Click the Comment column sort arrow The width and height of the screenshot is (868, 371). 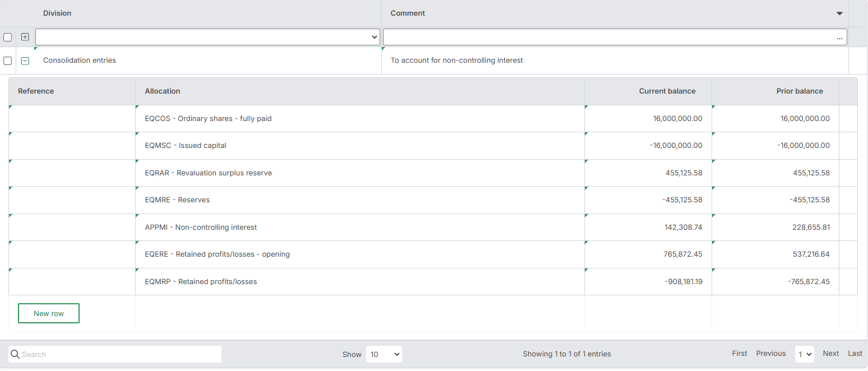click(x=839, y=13)
